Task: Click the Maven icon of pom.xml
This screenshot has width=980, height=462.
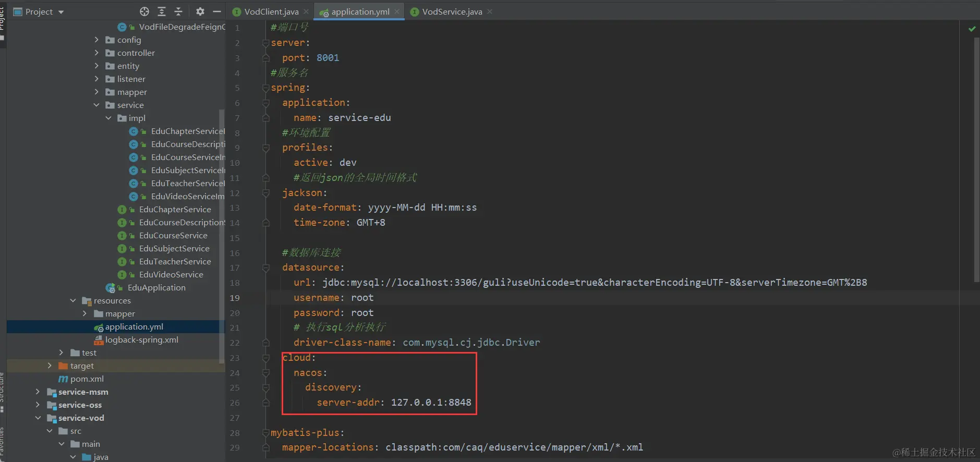Action: pos(63,379)
